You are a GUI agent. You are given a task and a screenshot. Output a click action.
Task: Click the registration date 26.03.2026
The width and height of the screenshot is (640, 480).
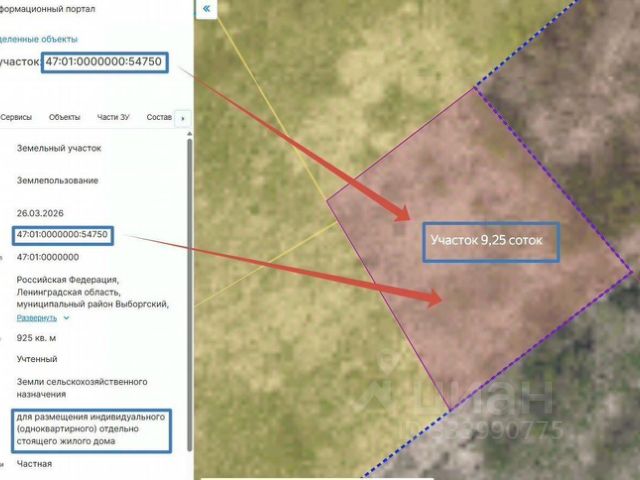pos(40,213)
